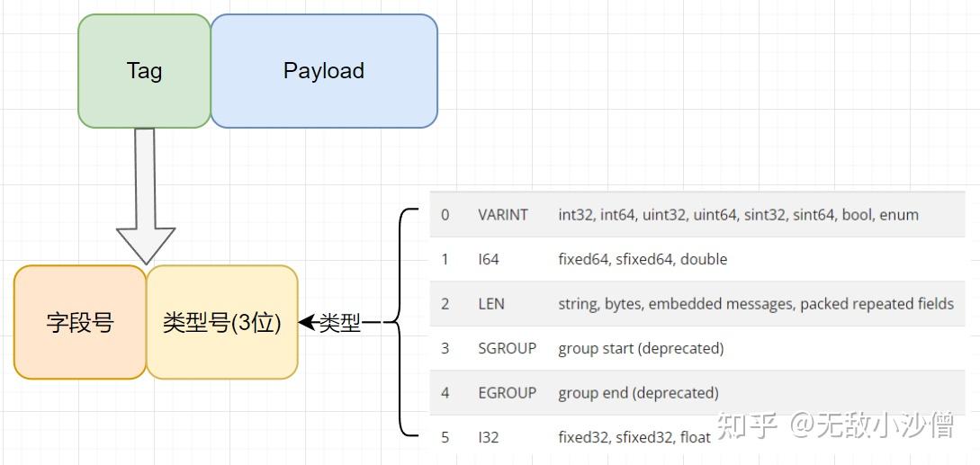Click the LEN table cell
Viewport: 980px width, 465px height.
pos(490,304)
